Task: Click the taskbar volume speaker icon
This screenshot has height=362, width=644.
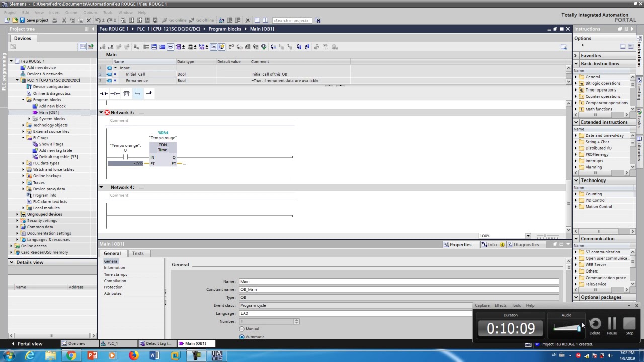Action: (610, 356)
